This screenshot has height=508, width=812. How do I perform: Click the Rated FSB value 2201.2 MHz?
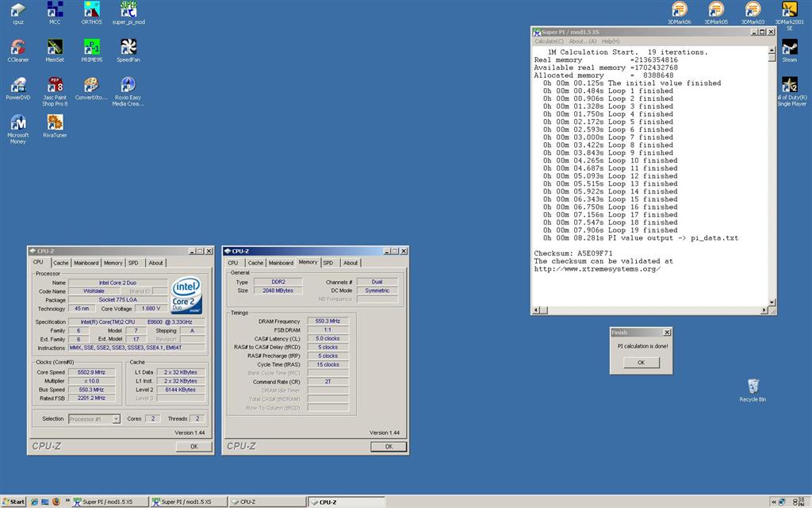click(x=91, y=398)
